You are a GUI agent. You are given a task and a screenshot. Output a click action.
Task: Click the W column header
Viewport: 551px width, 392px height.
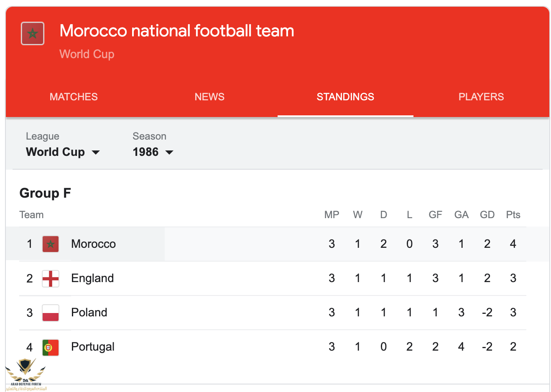click(357, 215)
